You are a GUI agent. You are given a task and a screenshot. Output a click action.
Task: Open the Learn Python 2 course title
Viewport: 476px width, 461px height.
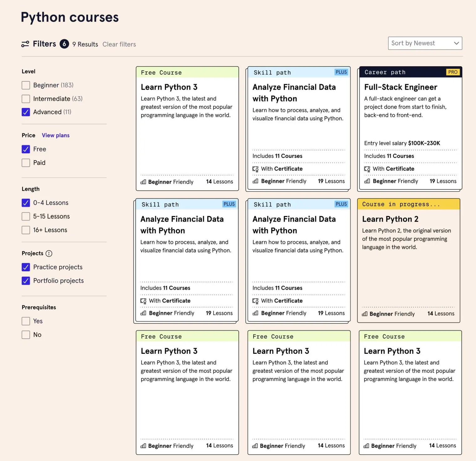[390, 219]
